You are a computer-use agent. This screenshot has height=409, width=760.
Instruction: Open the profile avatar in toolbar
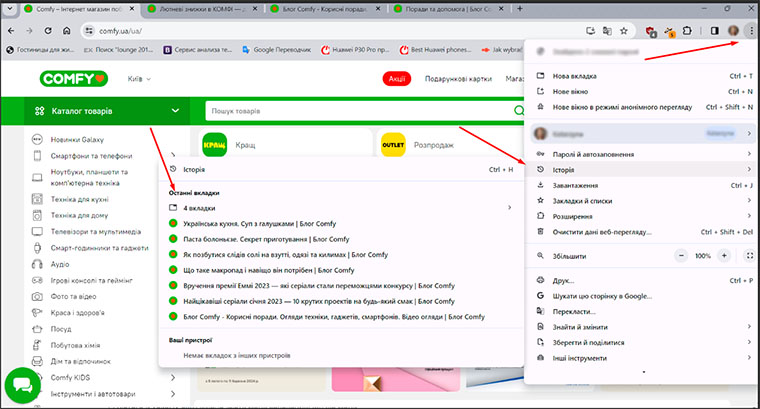click(733, 31)
